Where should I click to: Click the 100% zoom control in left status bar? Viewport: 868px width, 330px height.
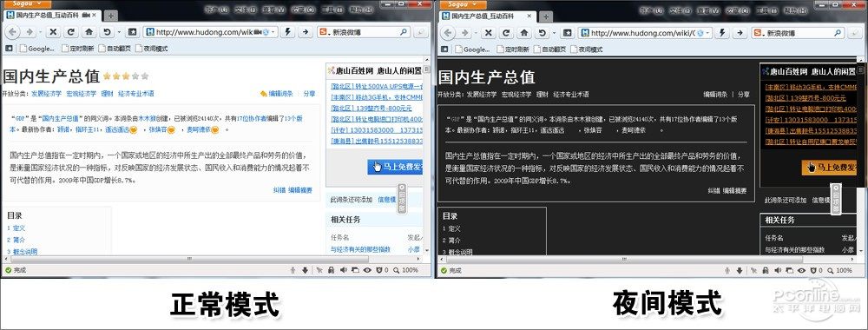click(405, 270)
